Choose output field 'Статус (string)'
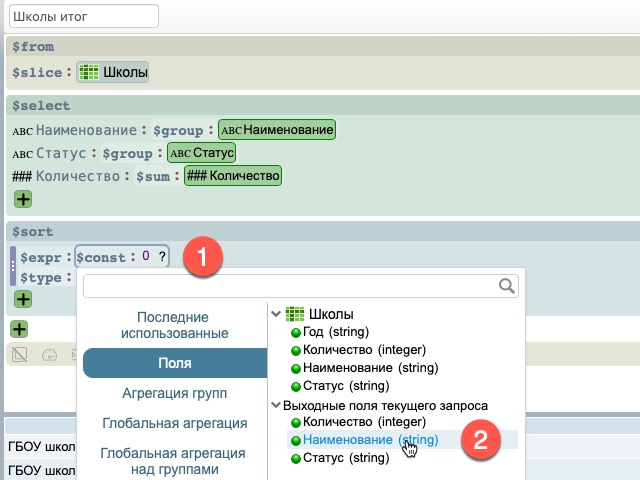This screenshot has width=640, height=480. point(345,458)
